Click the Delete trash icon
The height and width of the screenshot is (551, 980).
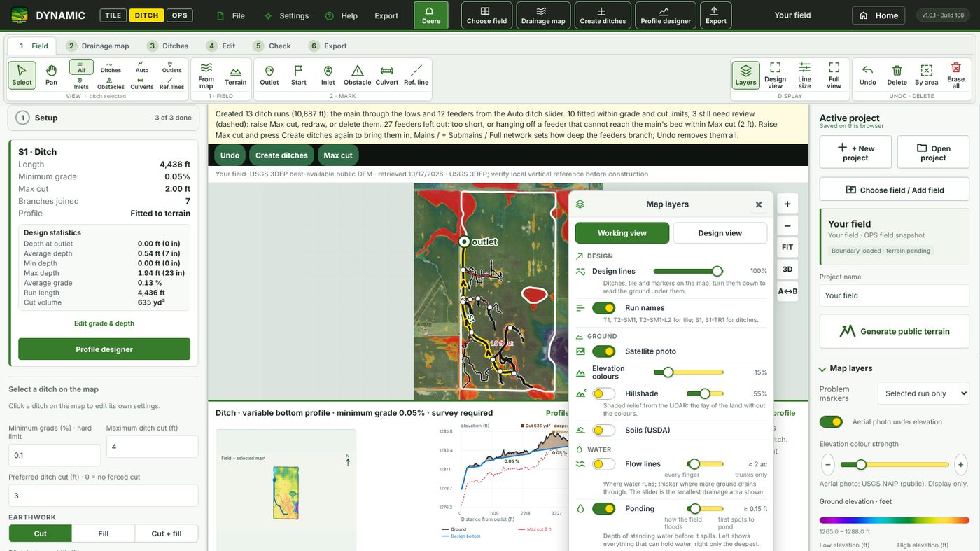(x=897, y=74)
